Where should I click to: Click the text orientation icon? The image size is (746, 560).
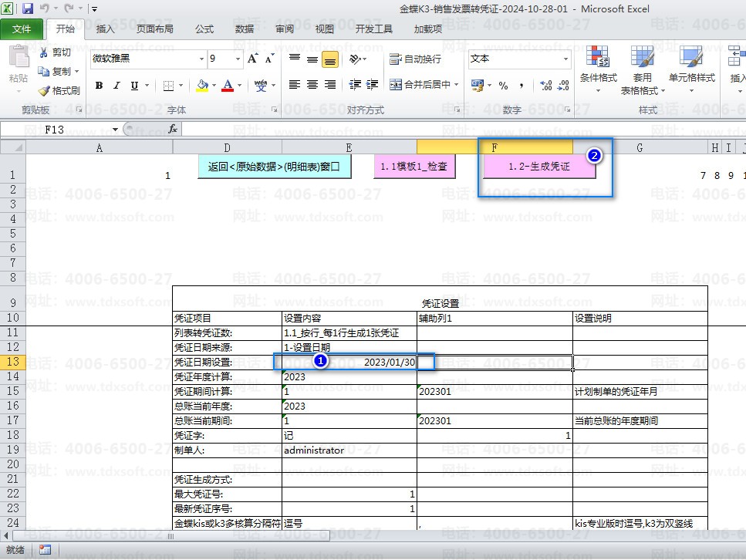(x=356, y=59)
